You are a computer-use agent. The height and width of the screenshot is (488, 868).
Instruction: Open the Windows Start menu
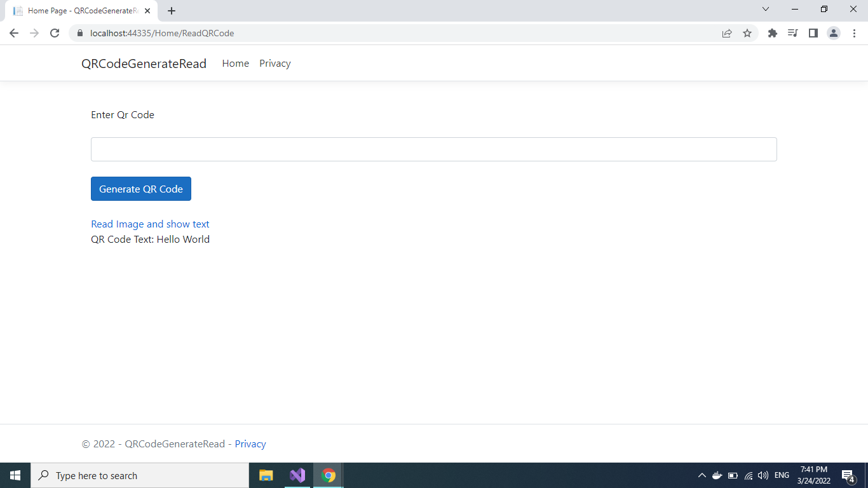[15, 475]
